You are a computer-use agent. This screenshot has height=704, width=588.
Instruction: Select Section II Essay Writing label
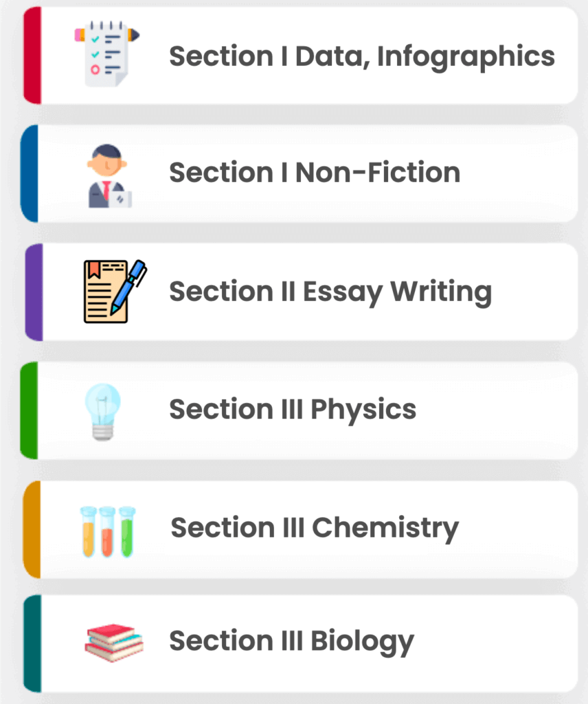pos(330,292)
